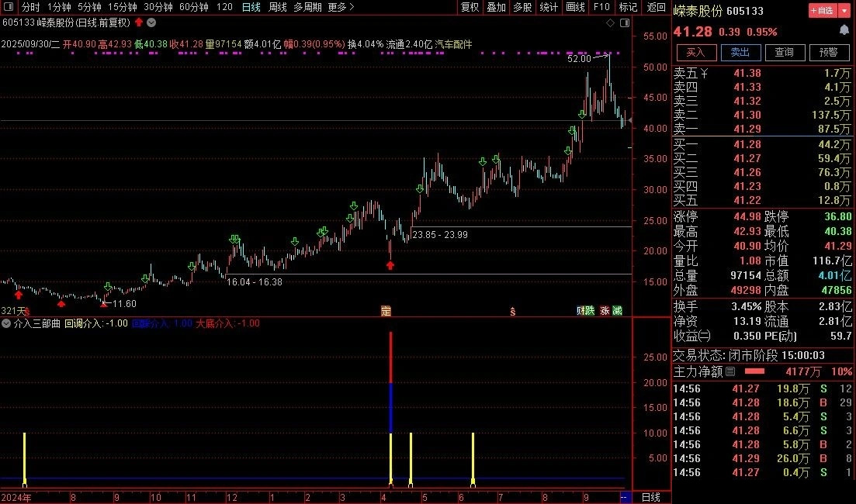Toggle the left sidebar panel icon
Screen dimensions: 856x504
point(9,6)
